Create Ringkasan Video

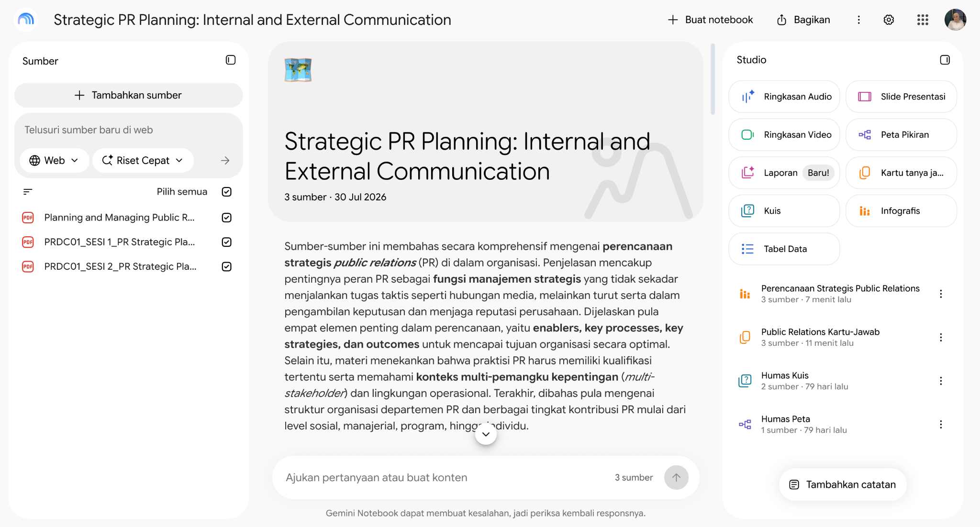(x=784, y=135)
